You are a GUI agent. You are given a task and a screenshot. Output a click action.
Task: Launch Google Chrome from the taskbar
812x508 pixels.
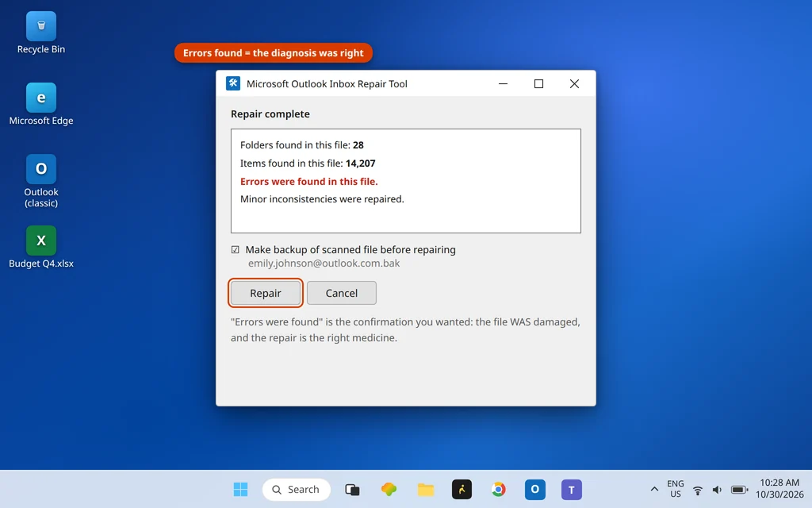point(499,489)
